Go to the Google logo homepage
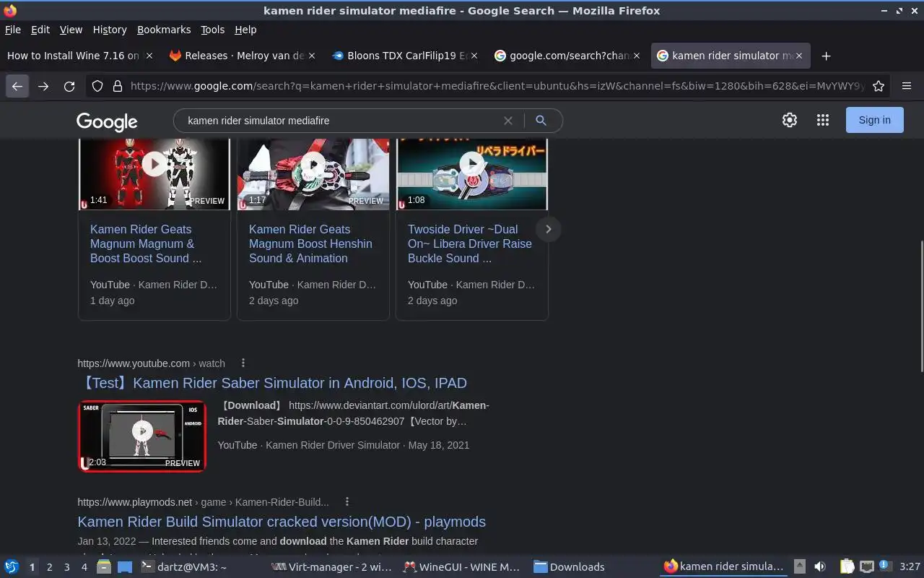 [107, 121]
